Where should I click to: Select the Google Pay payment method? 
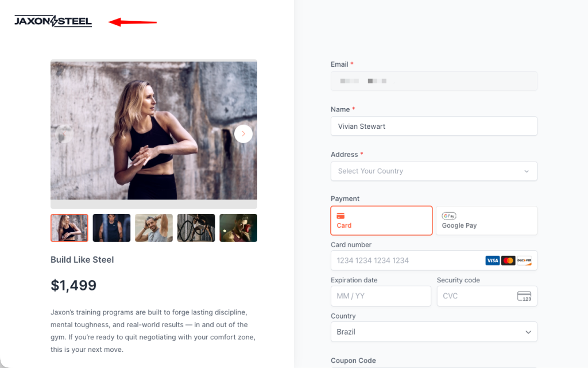486,220
